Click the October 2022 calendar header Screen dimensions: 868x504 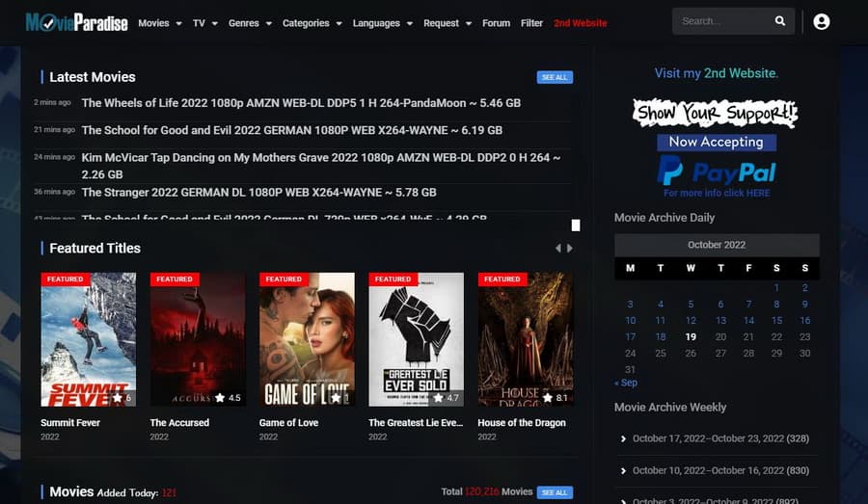[x=717, y=245]
